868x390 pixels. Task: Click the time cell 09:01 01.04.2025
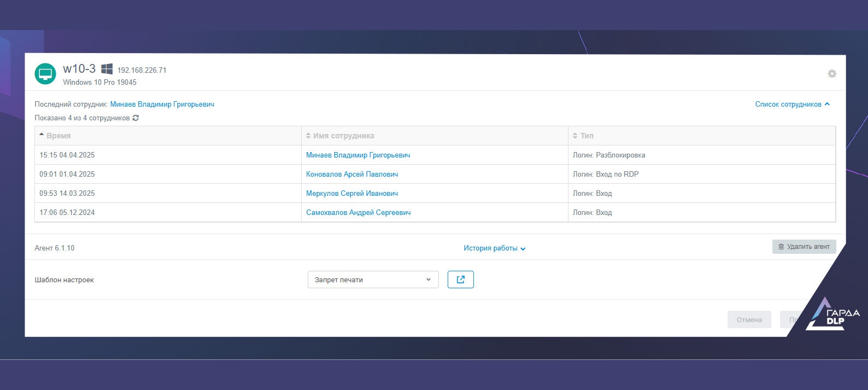168,174
